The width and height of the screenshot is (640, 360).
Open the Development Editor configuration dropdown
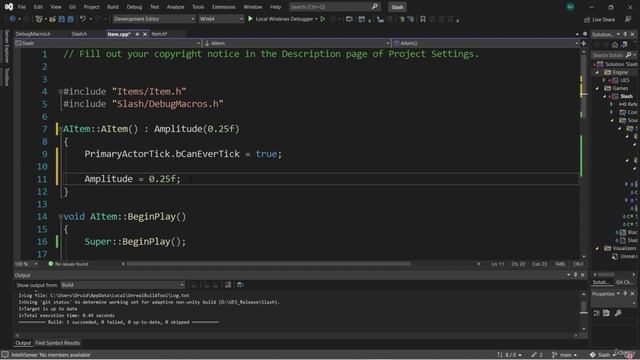click(154, 19)
